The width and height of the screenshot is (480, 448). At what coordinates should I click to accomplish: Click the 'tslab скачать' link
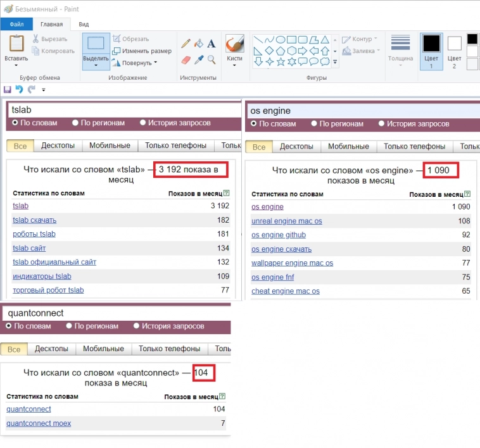click(34, 220)
